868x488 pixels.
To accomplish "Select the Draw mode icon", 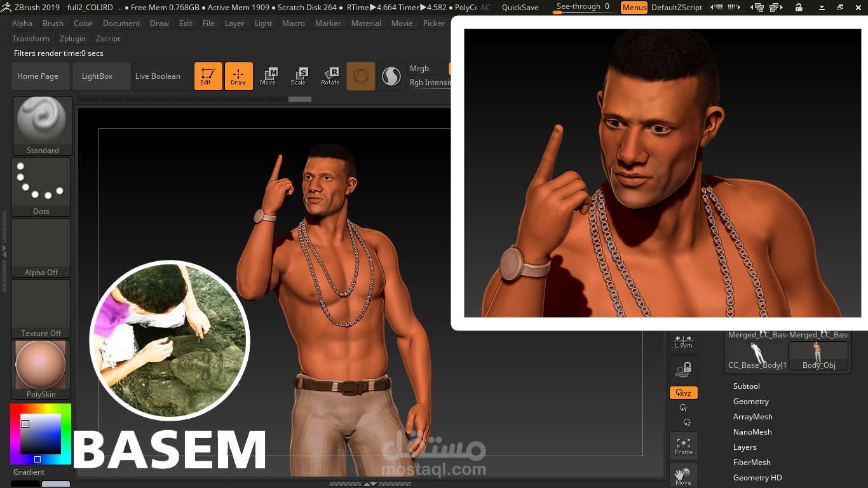I will tap(239, 76).
